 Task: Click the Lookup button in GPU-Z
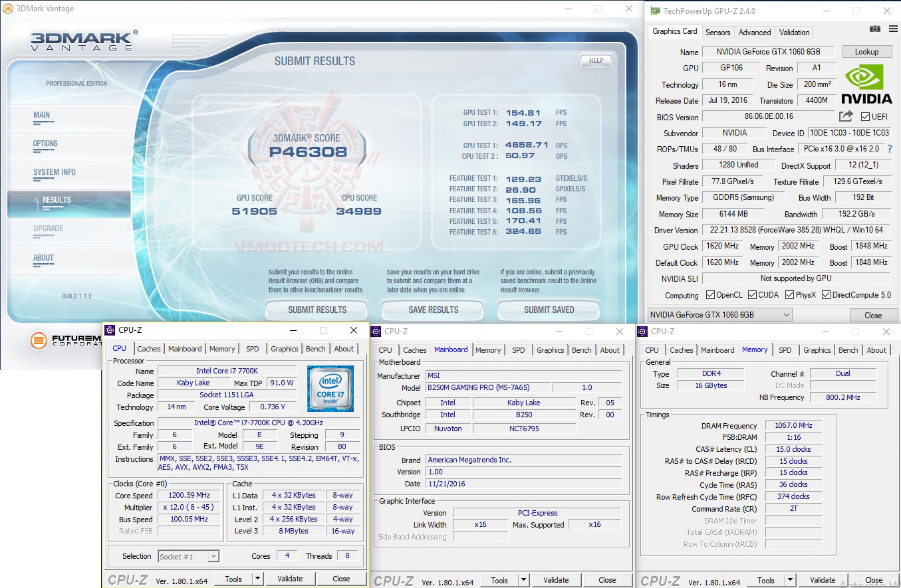coord(867,51)
